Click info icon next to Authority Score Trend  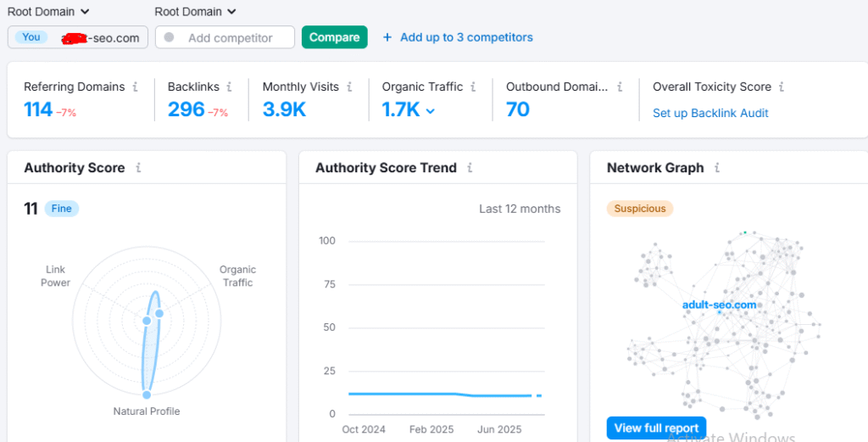pyautogui.click(x=470, y=168)
